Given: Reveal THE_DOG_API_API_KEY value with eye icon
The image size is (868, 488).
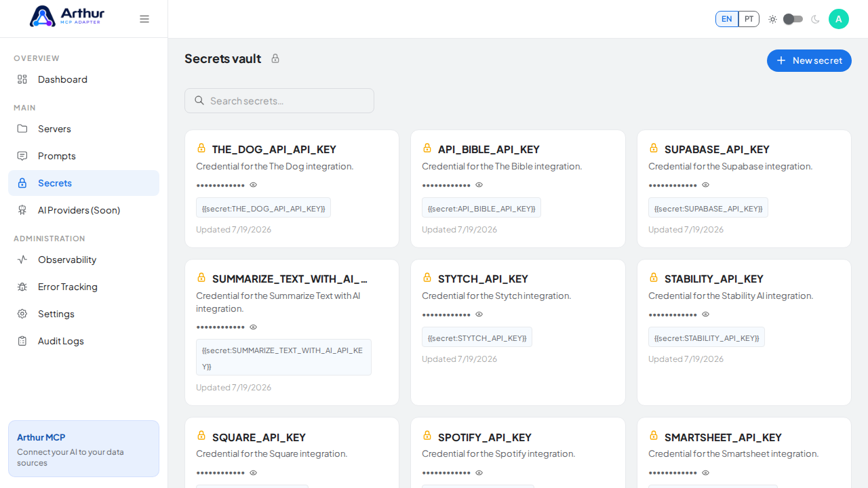Looking at the screenshot, I should (254, 184).
